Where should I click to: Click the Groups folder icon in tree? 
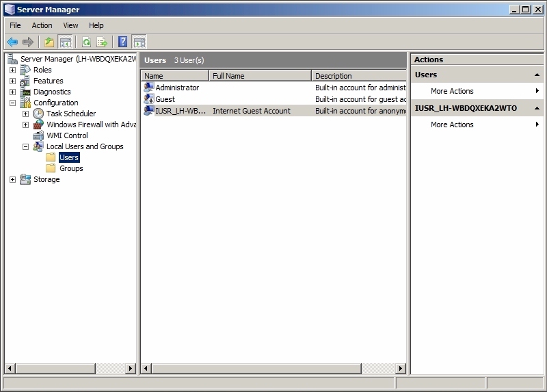[x=51, y=168]
